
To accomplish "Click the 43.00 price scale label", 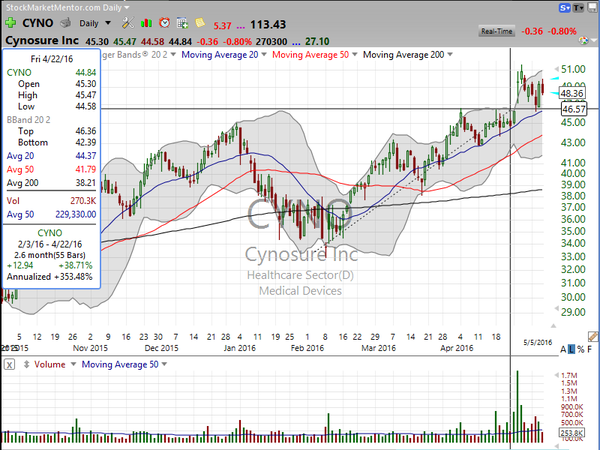I will coord(573,143).
